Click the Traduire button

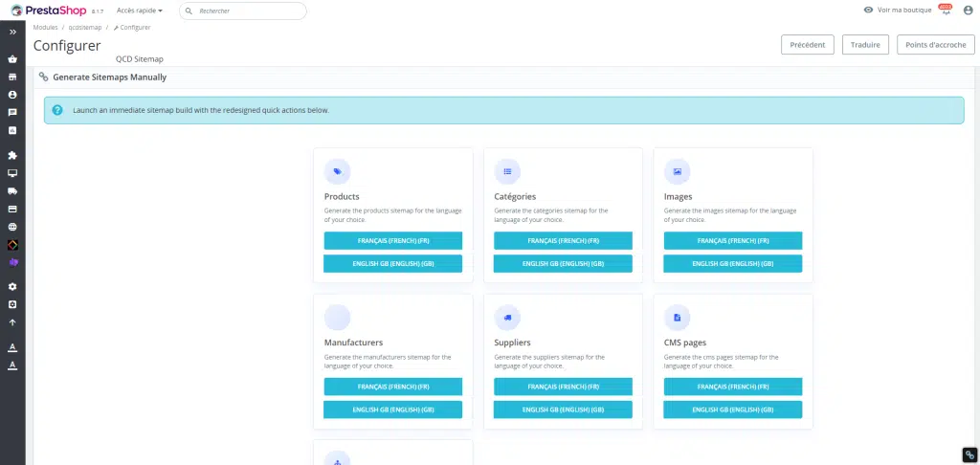point(865,45)
